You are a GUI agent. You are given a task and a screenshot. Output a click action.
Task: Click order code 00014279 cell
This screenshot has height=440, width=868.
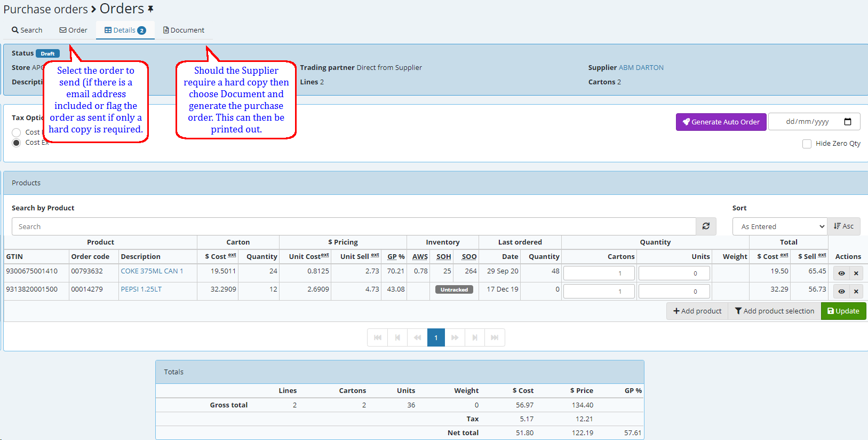(x=87, y=289)
